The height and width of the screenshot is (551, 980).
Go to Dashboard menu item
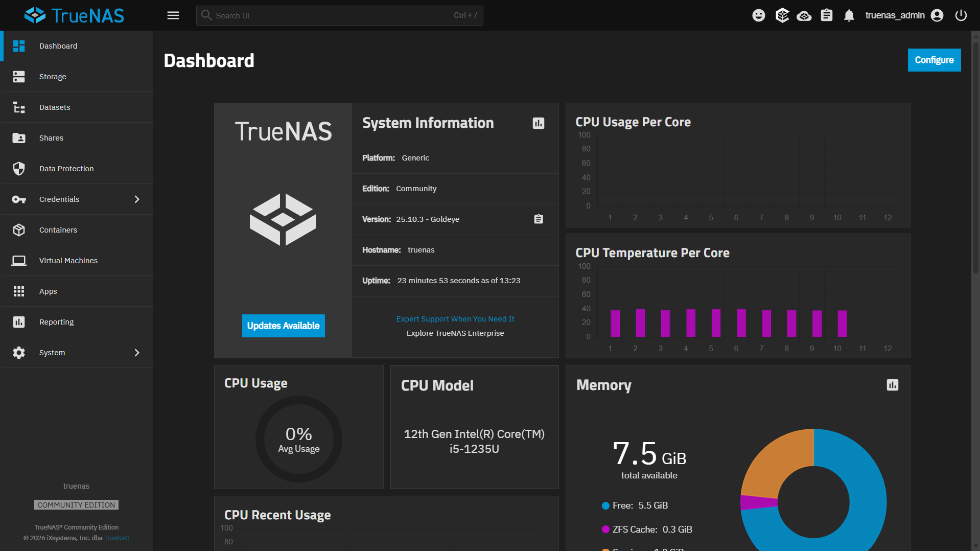click(x=77, y=46)
